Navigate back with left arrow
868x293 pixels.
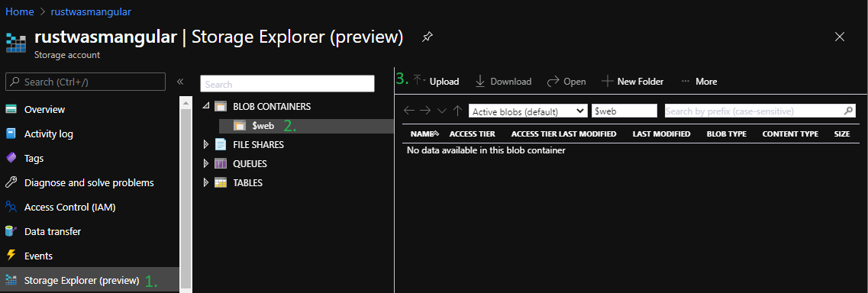click(409, 111)
